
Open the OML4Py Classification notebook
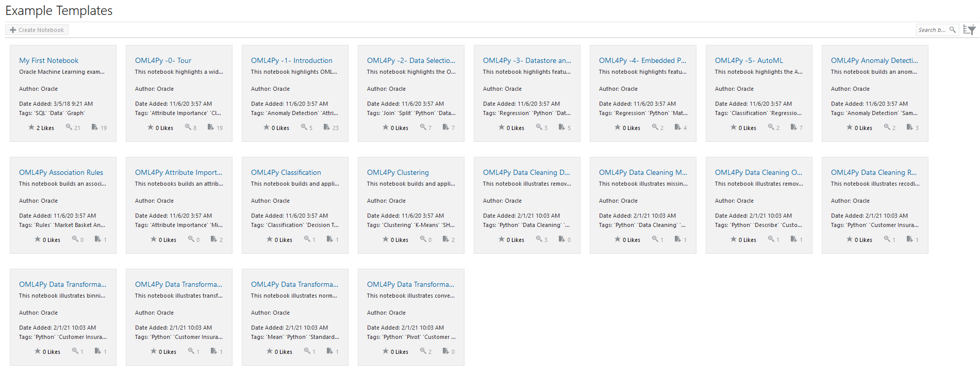coord(286,172)
